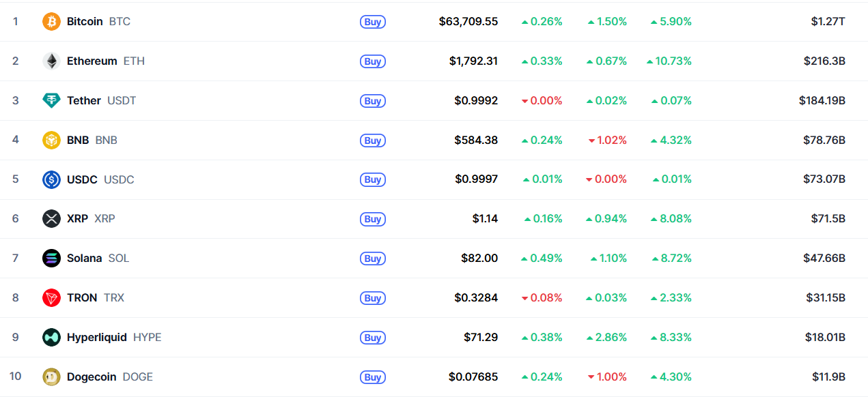Screen dimensions: 868x397
Task: Click the Bitcoin coin logo
Action: click(51, 22)
